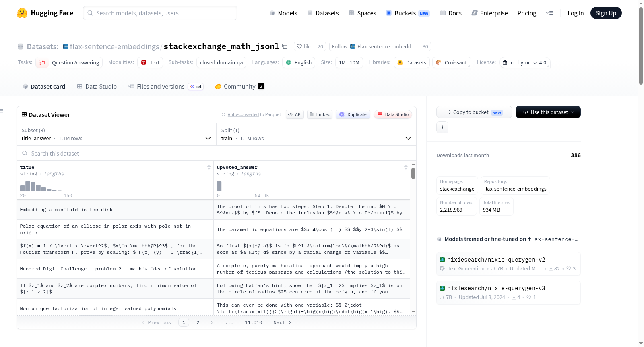Image resolution: width=644 pixels, height=347 pixels.
Task: Click the like count 20
Action: [x=320, y=46]
